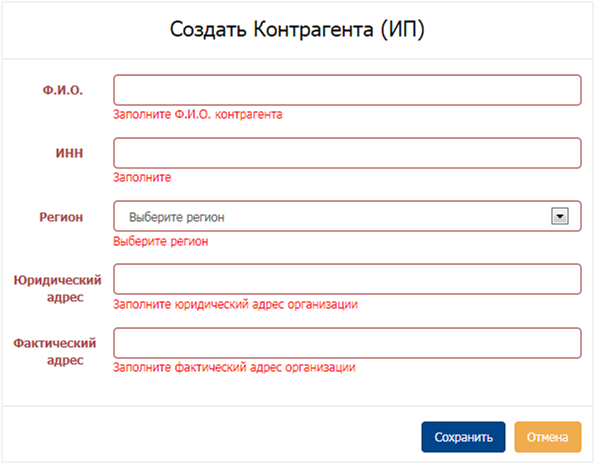Click the 'Заполните' error under ИНН
Viewport: 596px width, 464px height.
pyautogui.click(x=142, y=177)
